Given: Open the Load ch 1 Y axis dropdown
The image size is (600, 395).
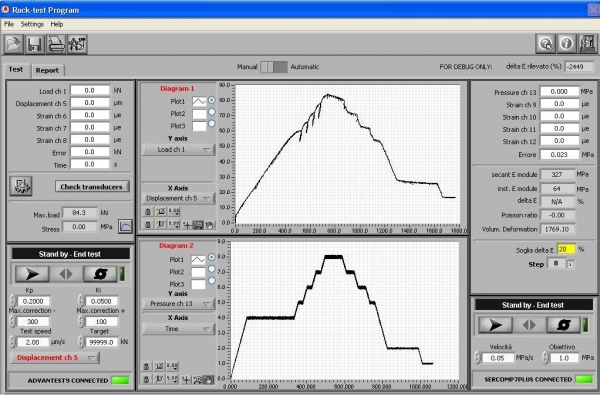Looking at the screenshot, I should point(179,150).
